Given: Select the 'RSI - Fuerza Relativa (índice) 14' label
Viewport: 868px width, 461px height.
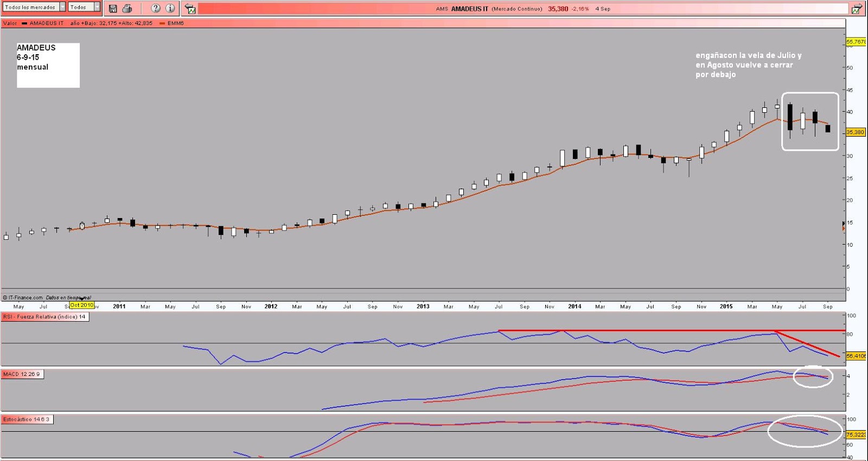Looking at the screenshot, I should coord(44,317).
